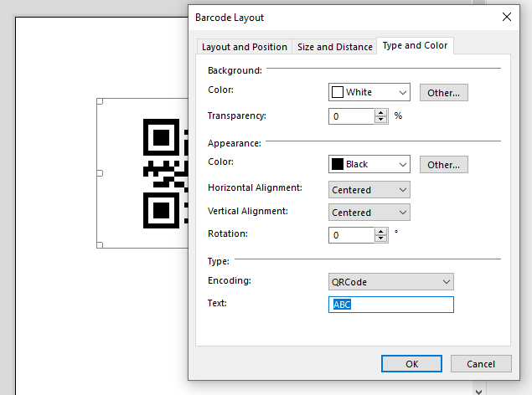Dismiss dialog with the Cancel button
The height and width of the screenshot is (395, 532).
click(x=481, y=364)
